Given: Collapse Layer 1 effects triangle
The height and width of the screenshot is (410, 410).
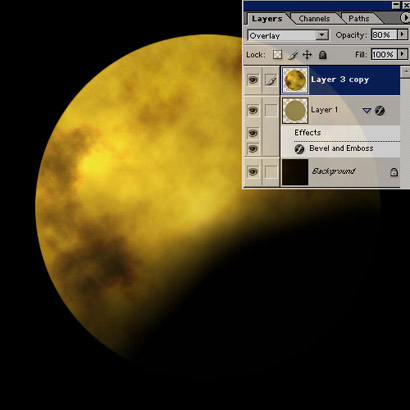Looking at the screenshot, I should [x=367, y=110].
